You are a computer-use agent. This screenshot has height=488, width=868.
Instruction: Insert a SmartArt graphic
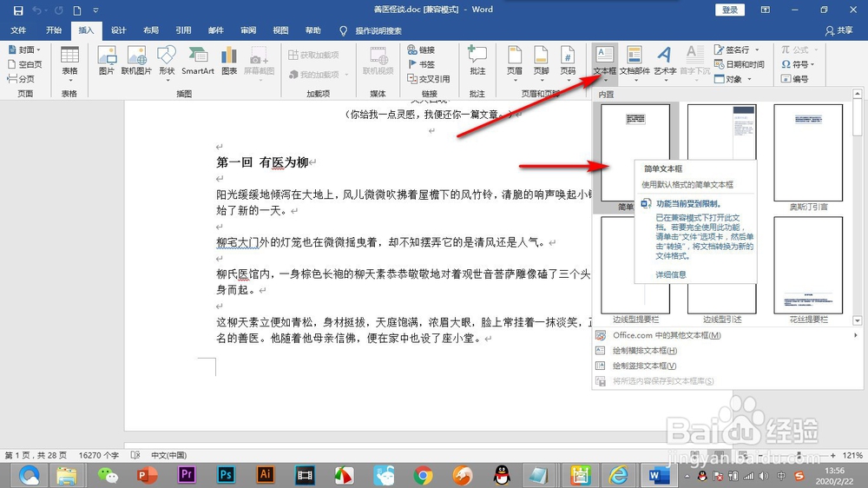coord(198,61)
